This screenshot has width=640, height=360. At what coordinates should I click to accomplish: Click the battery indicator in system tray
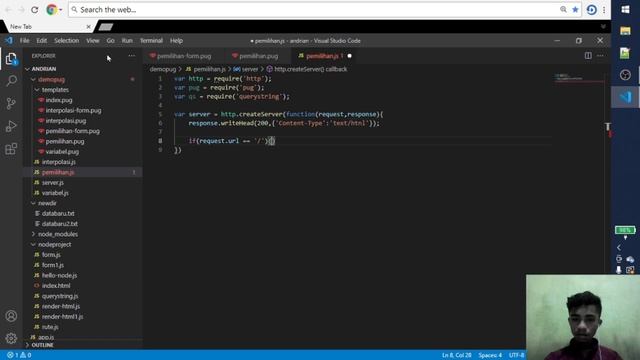(625, 230)
